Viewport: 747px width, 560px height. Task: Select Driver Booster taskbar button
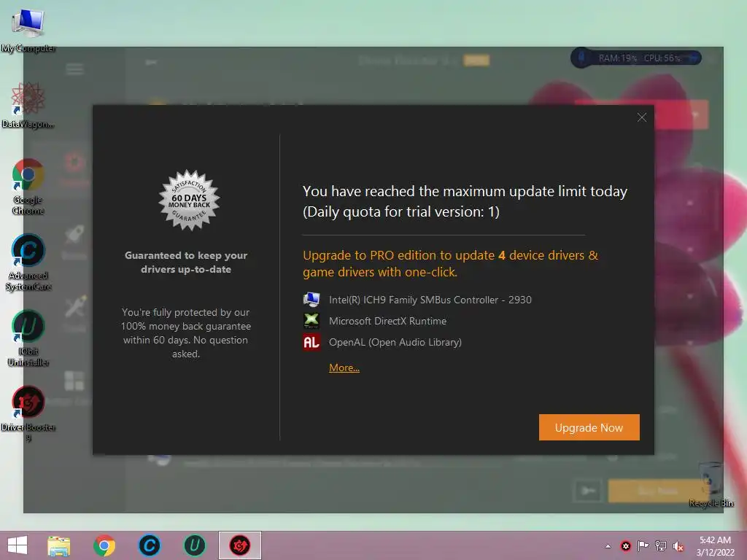click(x=239, y=545)
